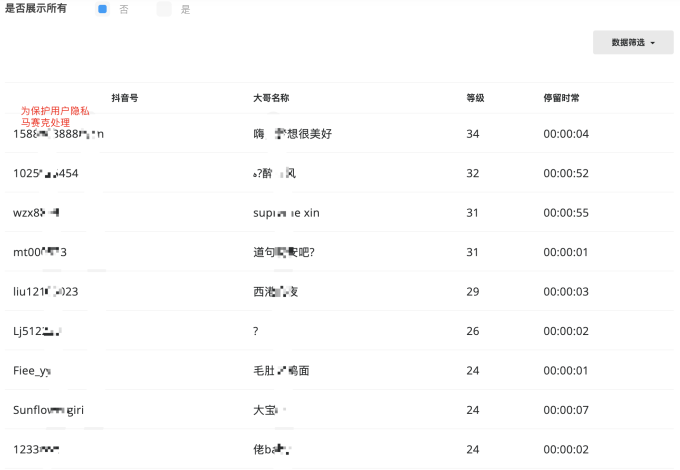680x470 pixels.
Task: Click the 是否展示所有 label
Action: point(37,9)
